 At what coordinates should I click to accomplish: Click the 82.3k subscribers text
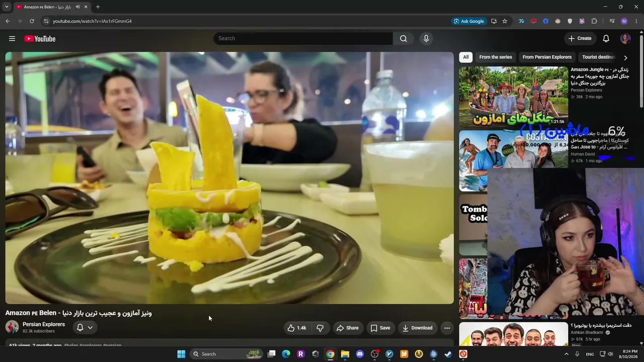point(39,331)
